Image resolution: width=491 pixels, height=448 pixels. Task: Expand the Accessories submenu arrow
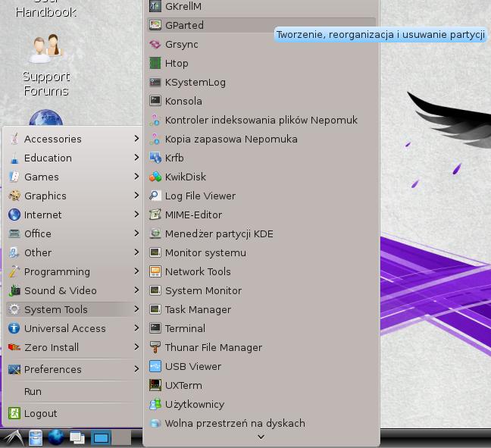[136, 139]
